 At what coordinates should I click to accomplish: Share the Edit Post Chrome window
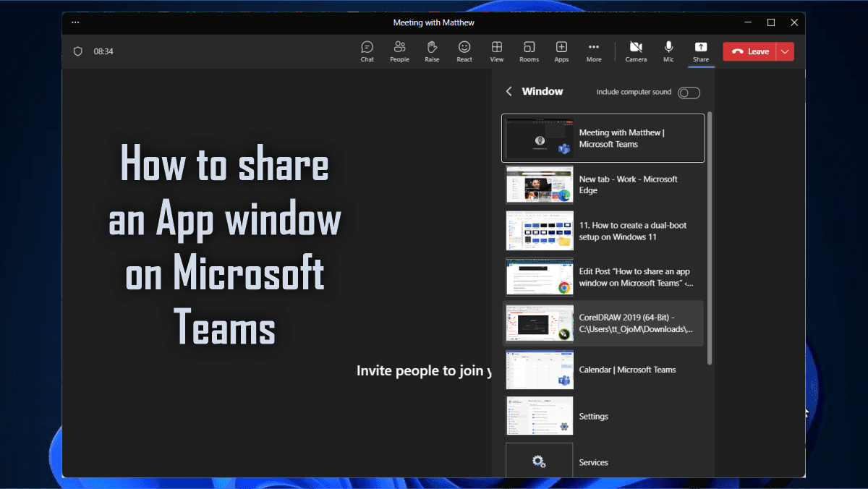click(x=603, y=277)
